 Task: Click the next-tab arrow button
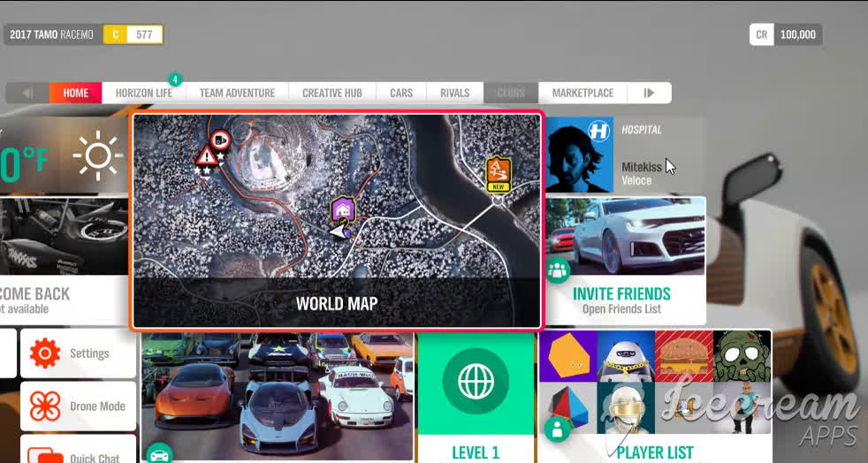click(650, 93)
